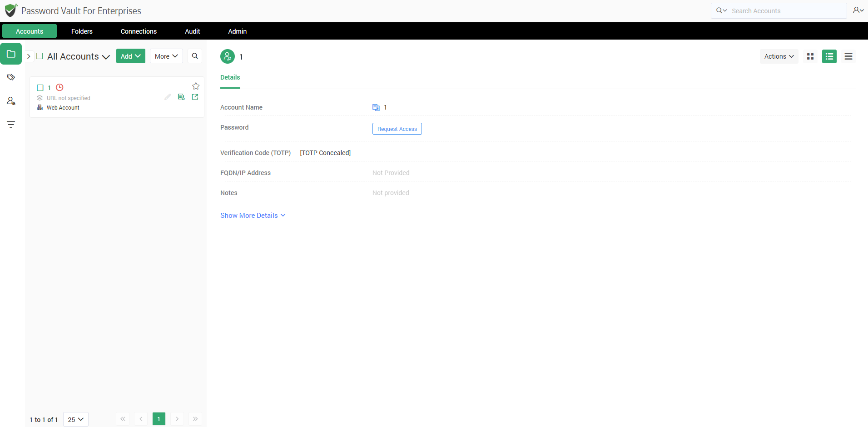Click the Web Account type icon
Screen dimensions: 868x427
pyautogui.click(x=40, y=108)
